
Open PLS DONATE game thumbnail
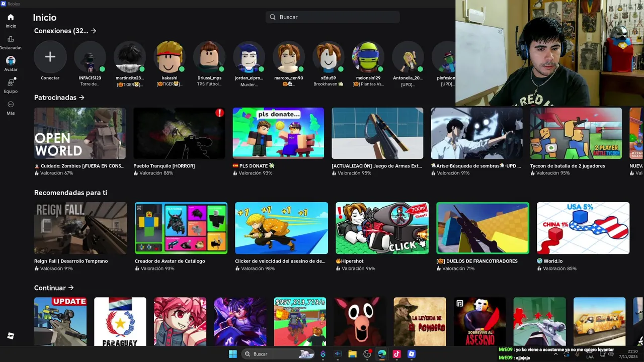(278, 133)
